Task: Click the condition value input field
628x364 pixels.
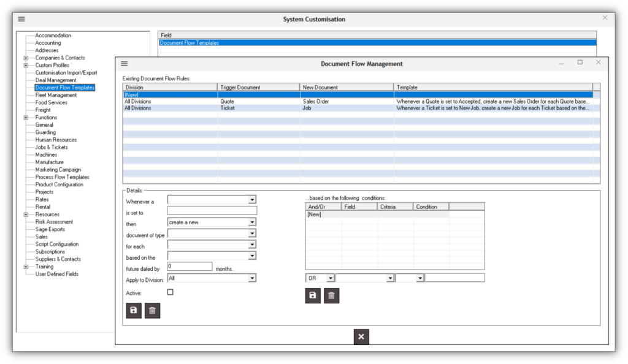Action: 454,278
